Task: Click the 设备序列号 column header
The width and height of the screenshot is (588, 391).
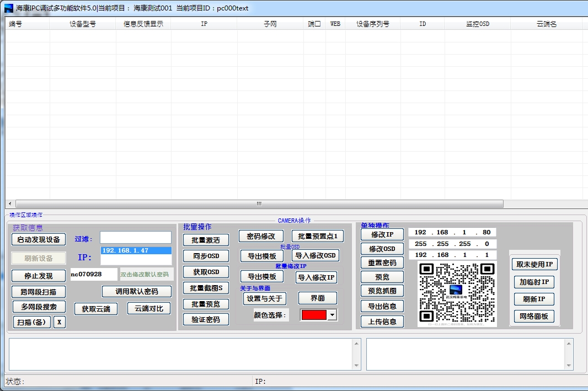Action: [x=373, y=24]
